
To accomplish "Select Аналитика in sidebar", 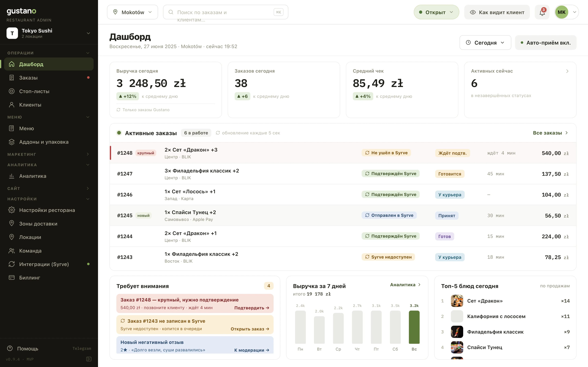I will [49, 176].
